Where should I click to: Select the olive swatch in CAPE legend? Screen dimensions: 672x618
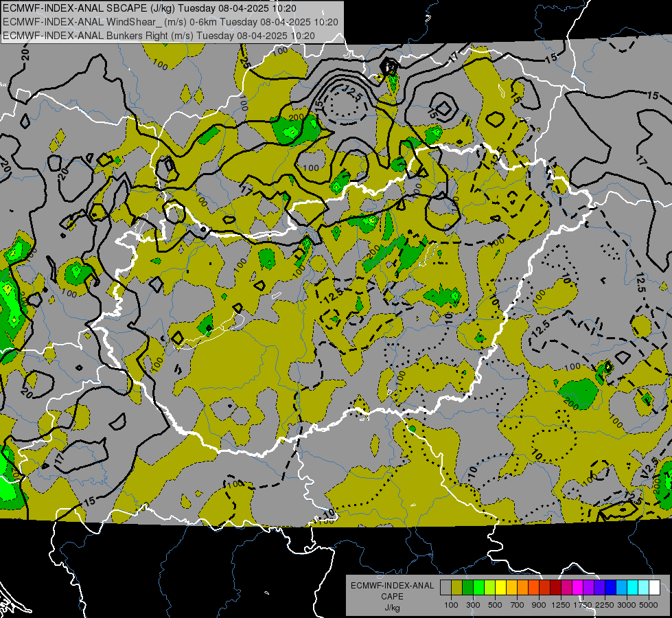[x=457, y=587]
